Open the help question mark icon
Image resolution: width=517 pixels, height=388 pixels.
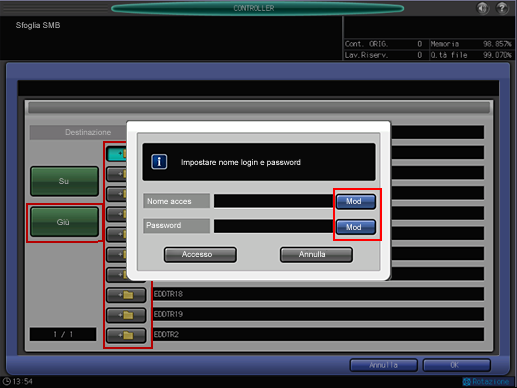click(502, 8)
